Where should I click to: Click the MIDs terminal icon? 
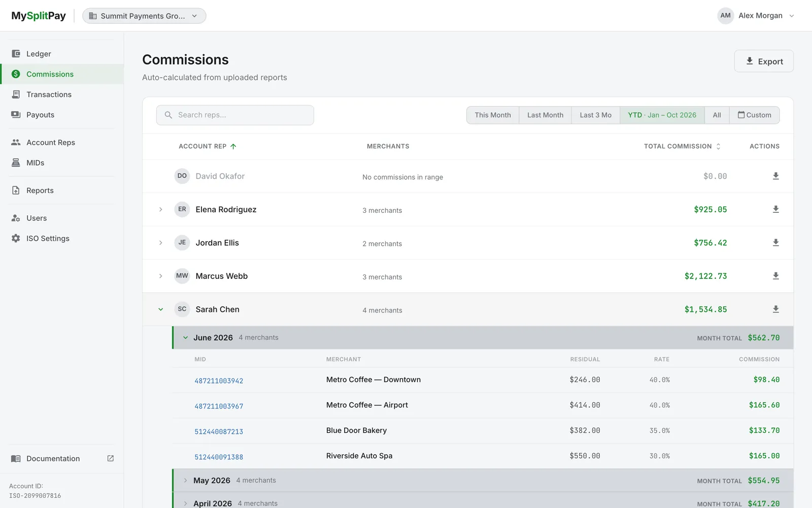coord(16,163)
